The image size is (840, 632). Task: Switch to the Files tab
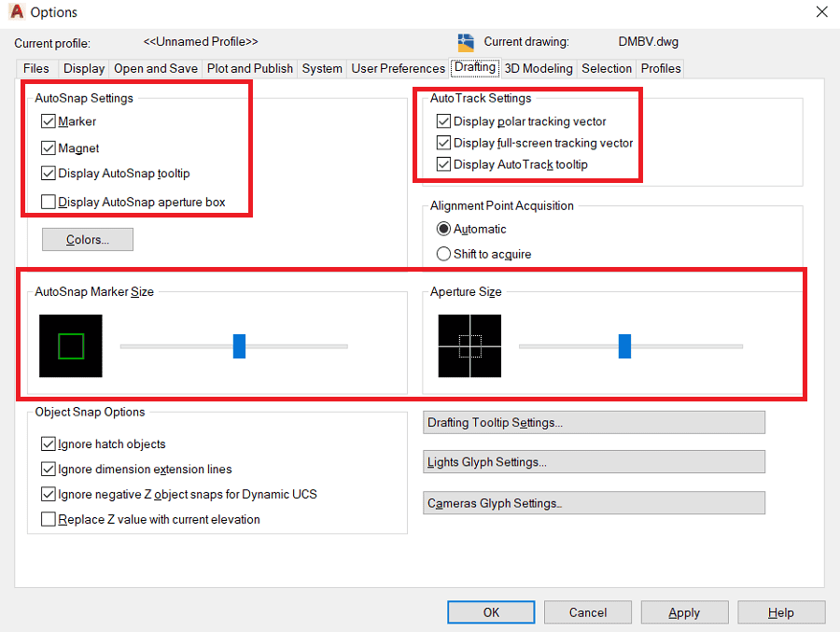point(35,68)
